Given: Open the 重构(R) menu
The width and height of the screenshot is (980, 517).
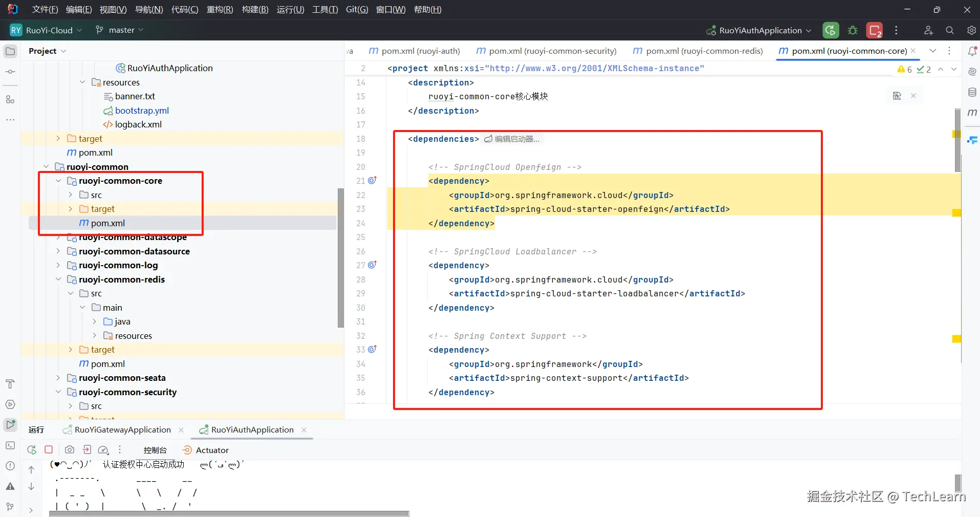Looking at the screenshot, I should 220,10.
